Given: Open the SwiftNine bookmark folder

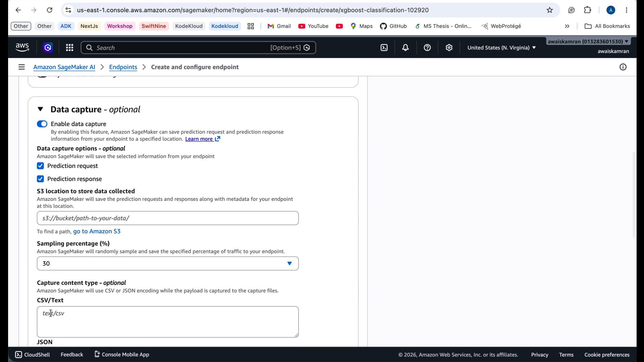Looking at the screenshot, I should click(x=154, y=26).
